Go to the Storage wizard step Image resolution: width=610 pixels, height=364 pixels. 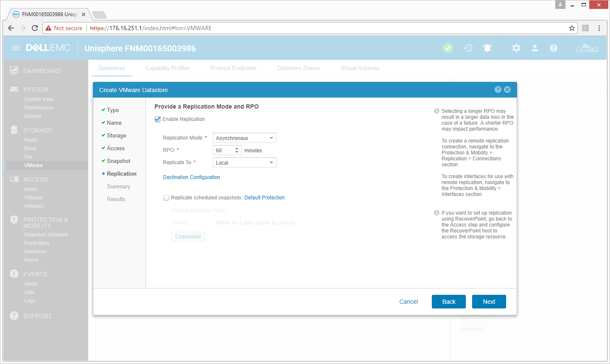pyautogui.click(x=117, y=135)
